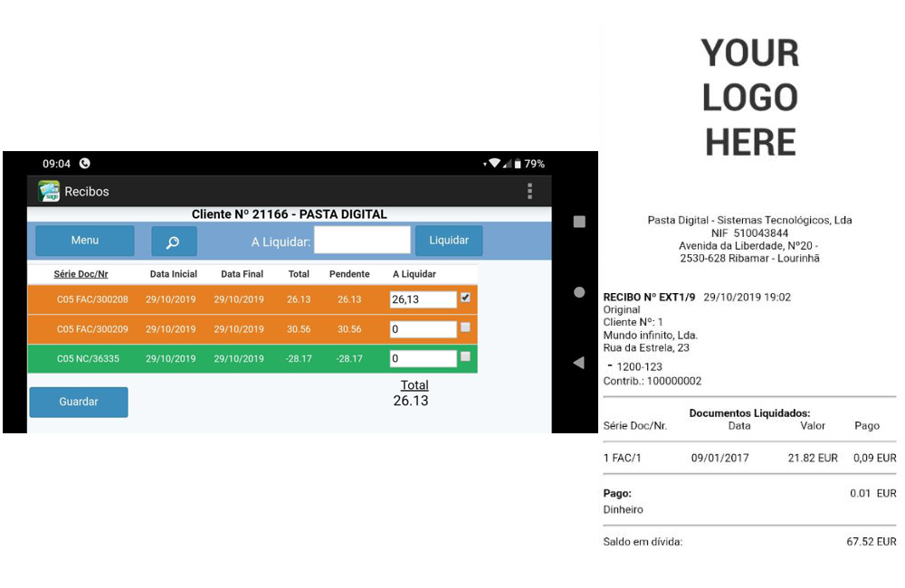The height and width of the screenshot is (588, 905).
Task: Edit the amount field for FAC/300209
Action: pyautogui.click(x=423, y=329)
